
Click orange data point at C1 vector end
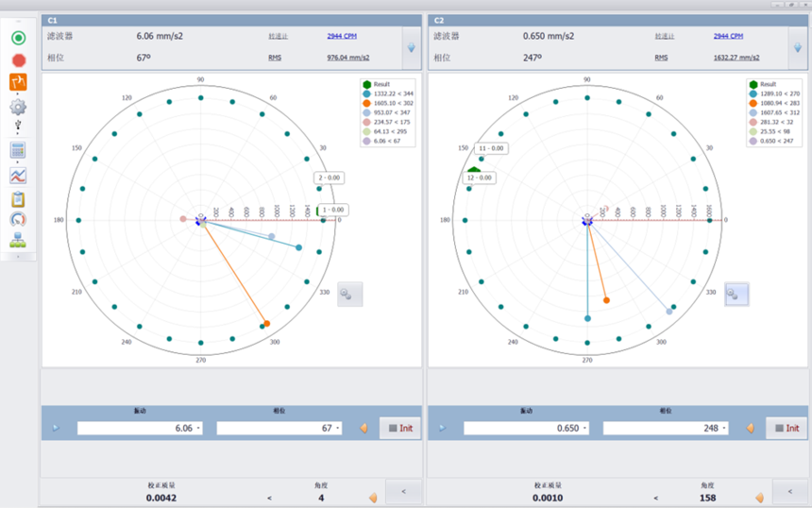(266, 324)
